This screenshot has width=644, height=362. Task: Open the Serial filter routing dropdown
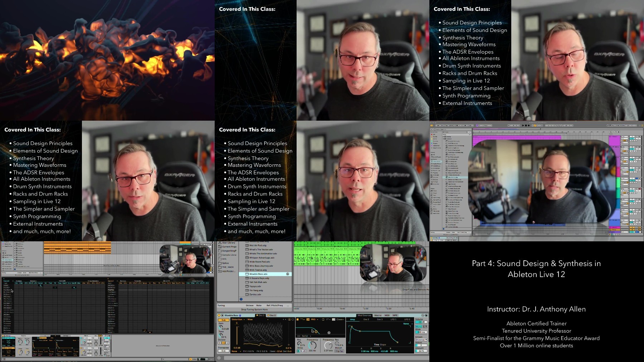tap(304, 336)
